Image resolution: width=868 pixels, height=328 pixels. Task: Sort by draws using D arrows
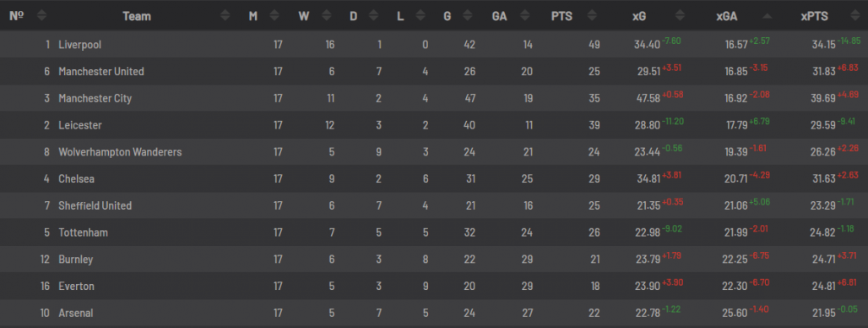(x=373, y=16)
